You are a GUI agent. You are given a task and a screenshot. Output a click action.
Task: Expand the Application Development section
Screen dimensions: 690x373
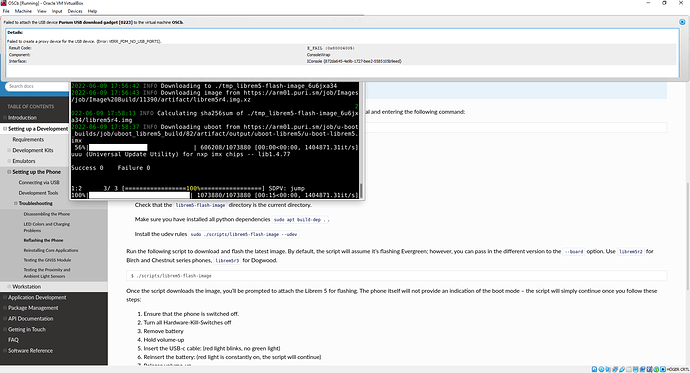5,298
